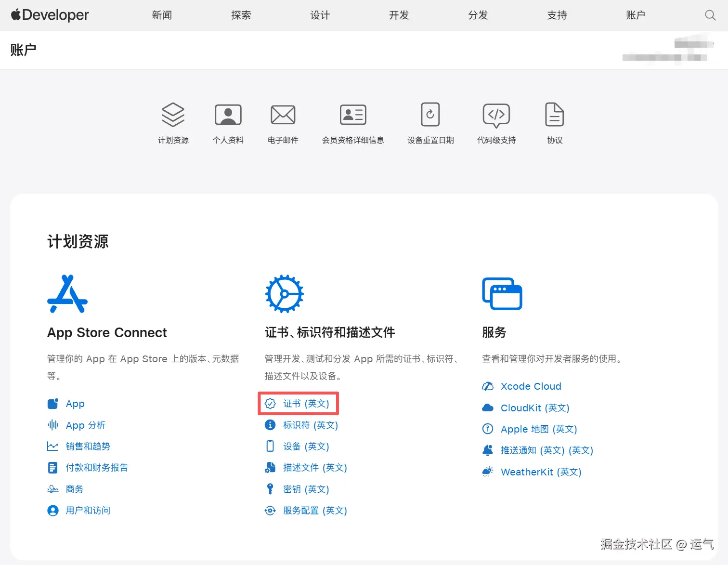Image resolution: width=728 pixels, height=565 pixels.
Task: Click the document icon beside 付款和财务报告
Action: 53,468
